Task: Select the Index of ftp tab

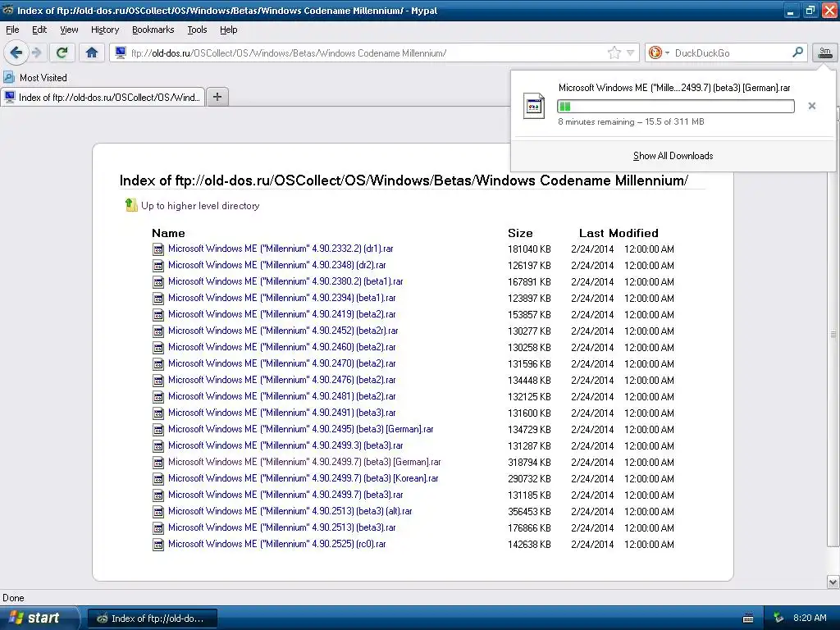Action: [103, 97]
